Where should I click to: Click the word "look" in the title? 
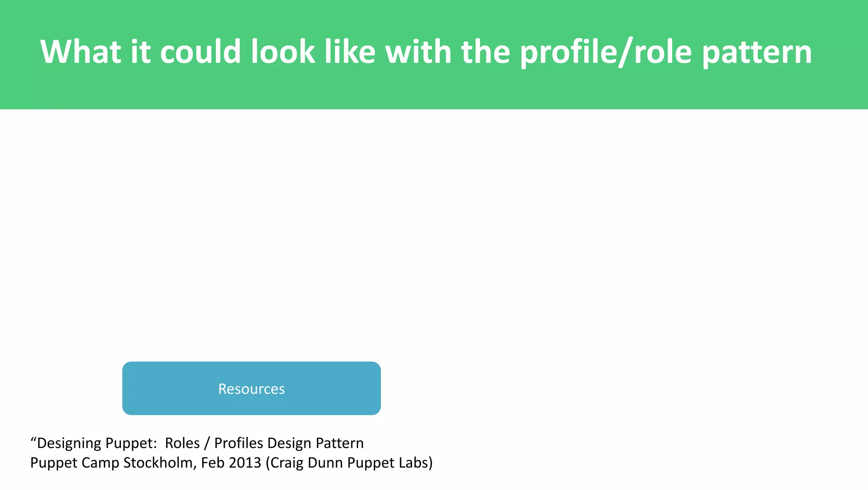[283, 52]
